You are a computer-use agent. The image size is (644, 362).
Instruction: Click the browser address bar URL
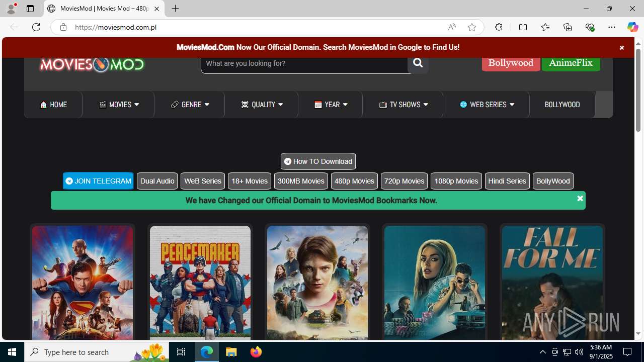(116, 27)
